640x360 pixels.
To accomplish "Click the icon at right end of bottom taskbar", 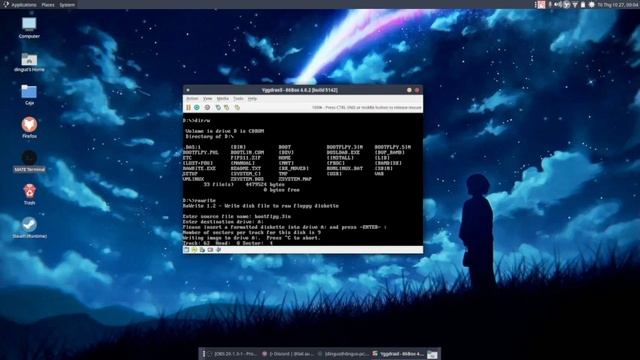I will (x=432, y=354).
